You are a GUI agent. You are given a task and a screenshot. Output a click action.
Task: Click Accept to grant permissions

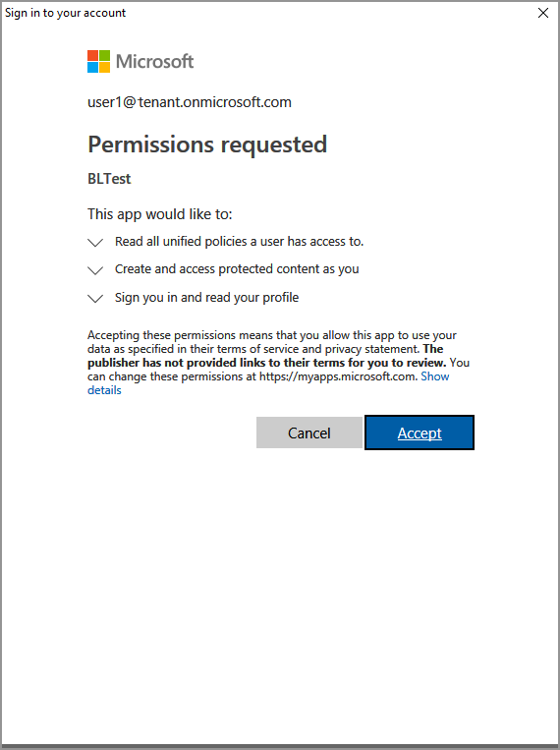420,433
